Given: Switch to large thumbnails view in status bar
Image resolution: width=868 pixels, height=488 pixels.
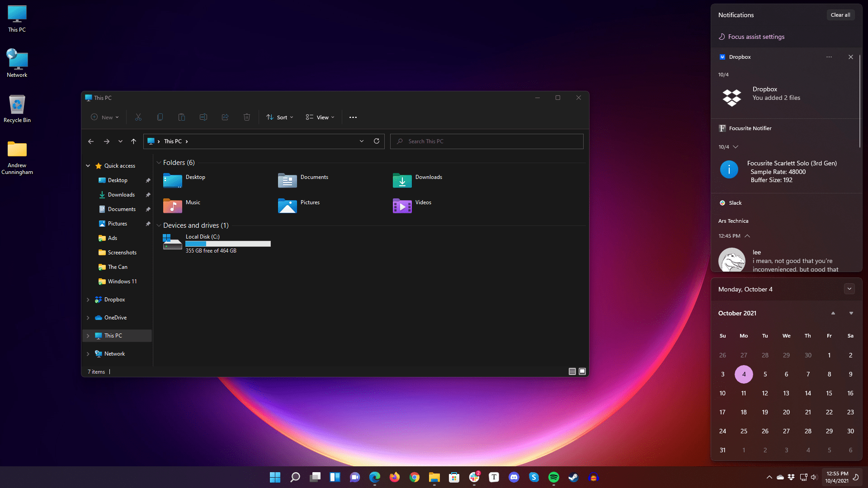Looking at the screenshot, I should (x=582, y=371).
